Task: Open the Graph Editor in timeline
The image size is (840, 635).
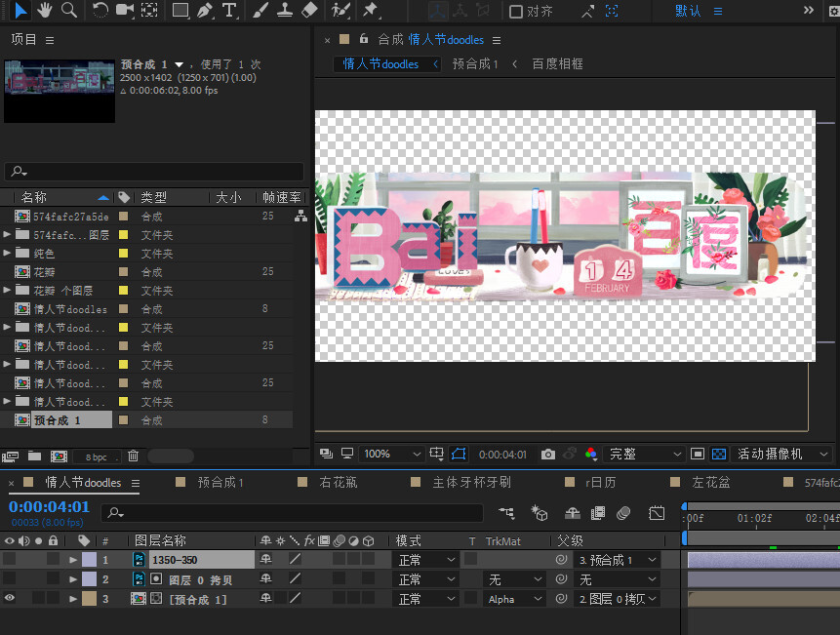Action: (657, 513)
